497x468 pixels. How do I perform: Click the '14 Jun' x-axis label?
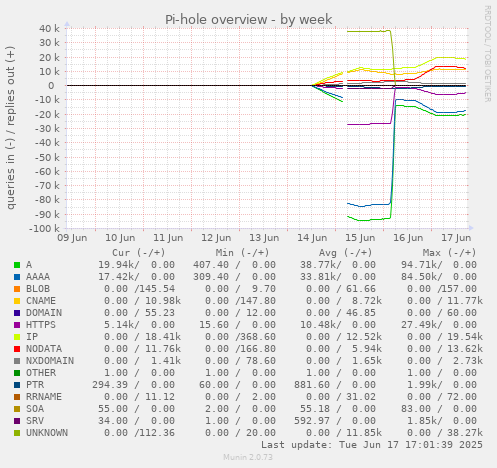click(312, 238)
